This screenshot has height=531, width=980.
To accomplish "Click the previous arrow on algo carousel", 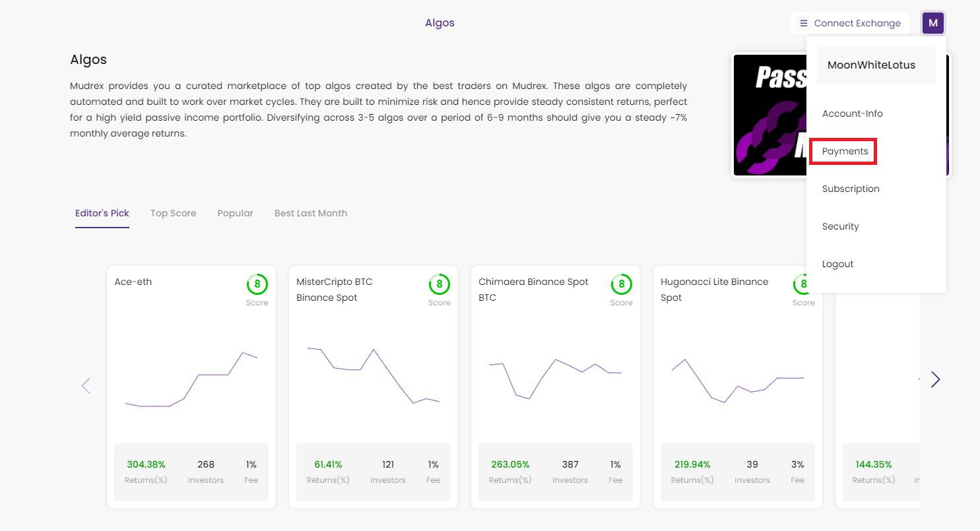I will coord(86,386).
